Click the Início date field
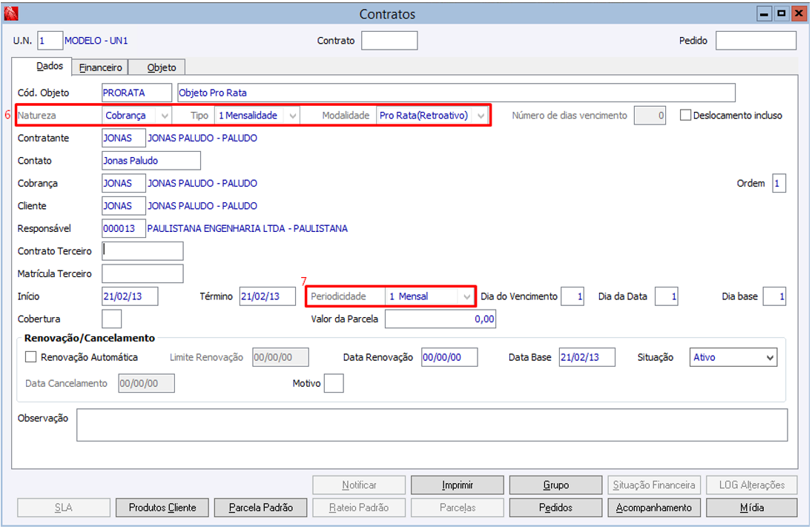 (130, 296)
